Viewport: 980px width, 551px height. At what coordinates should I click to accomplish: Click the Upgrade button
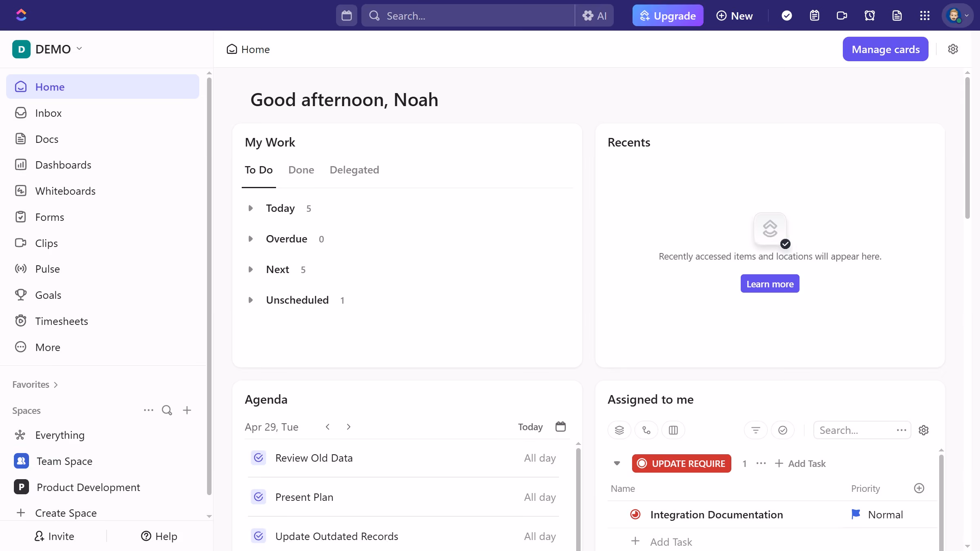[x=668, y=16]
